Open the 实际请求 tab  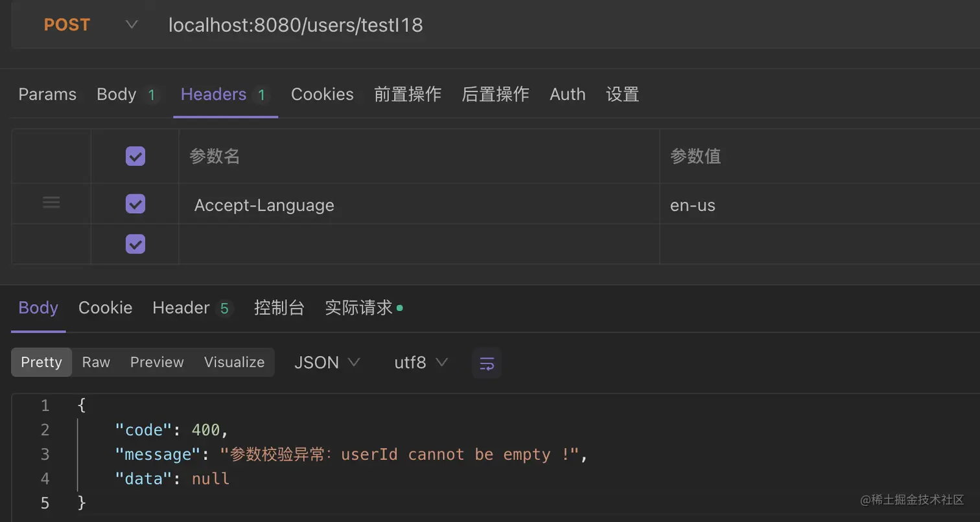point(364,308)
